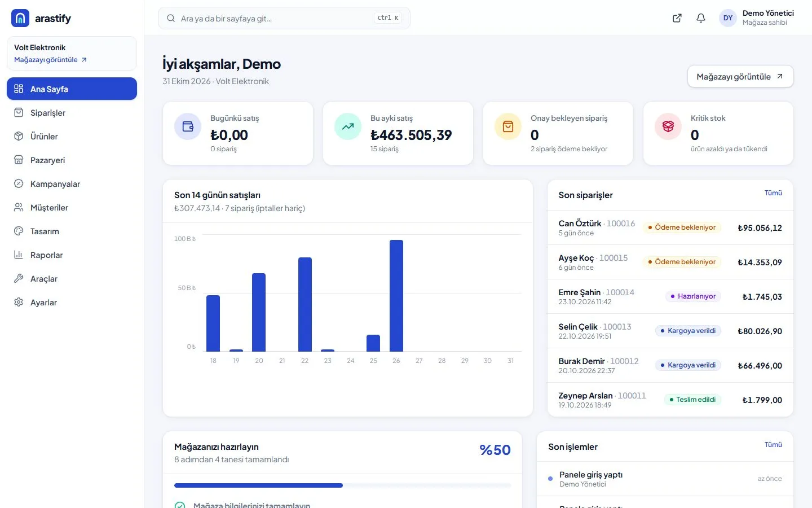Click Demo Yönetici user name
812x508 pixels.
tap(768, 13)
